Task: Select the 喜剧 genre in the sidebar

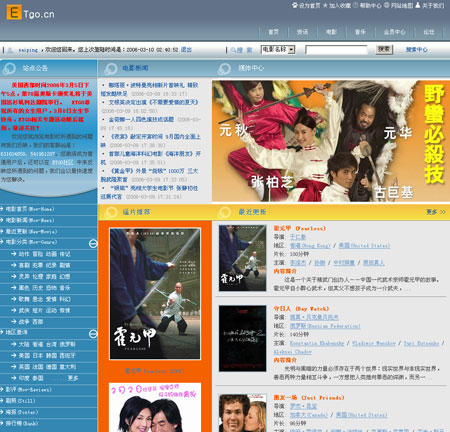Action: pos(24,265)
